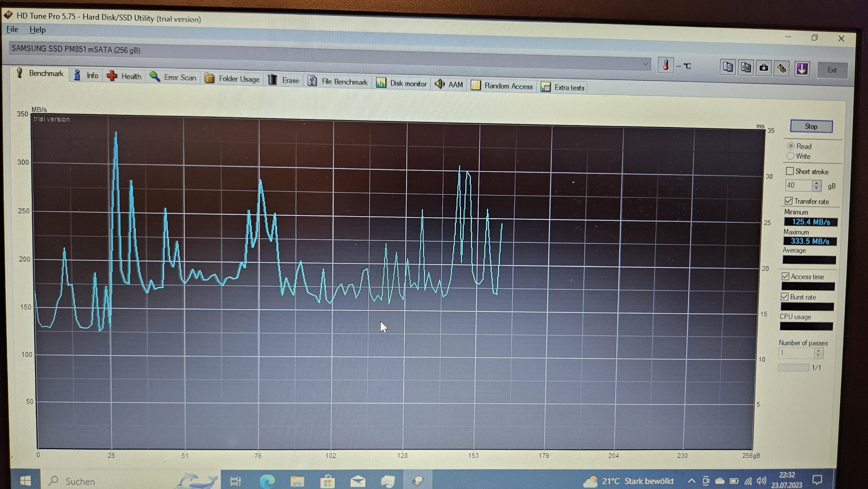
Task: Click the camera save screenshot icon
Action: coord(764,69)
